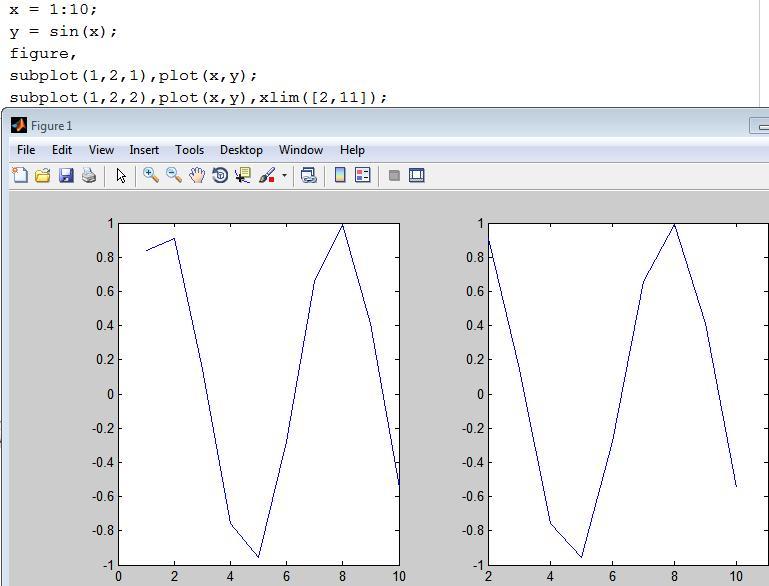Click the x-axis label 10 of right plot
This screenshot has height=586, width=769.
click(736, 576)
